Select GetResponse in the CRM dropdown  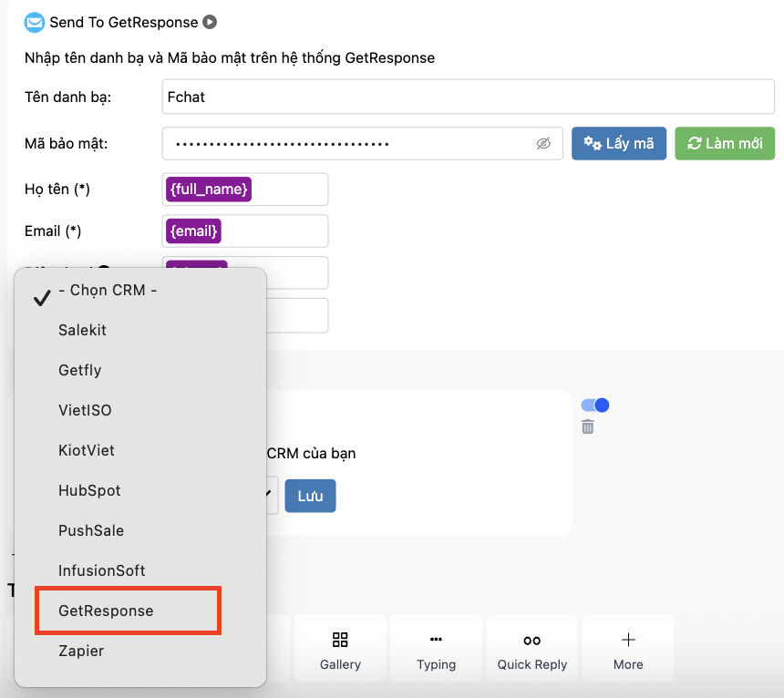pos(140,611)
